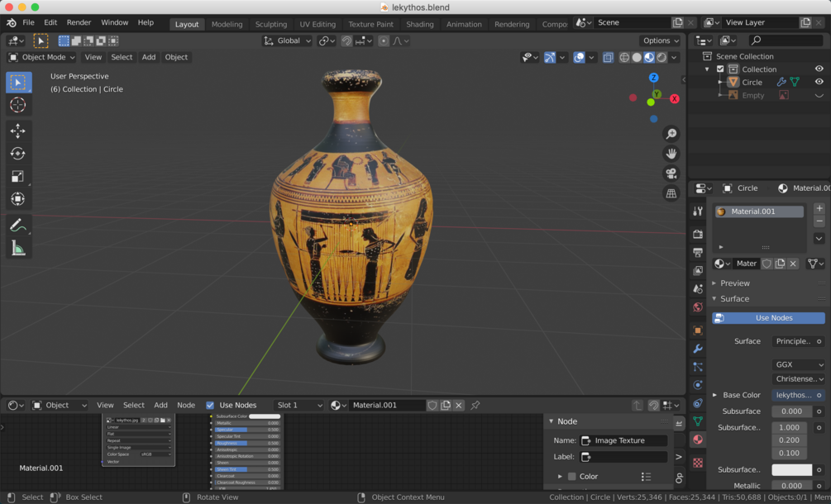The height and width of the screenshot is (504, 831).
Task: Pin the node editor material
Action: point(475,406)
